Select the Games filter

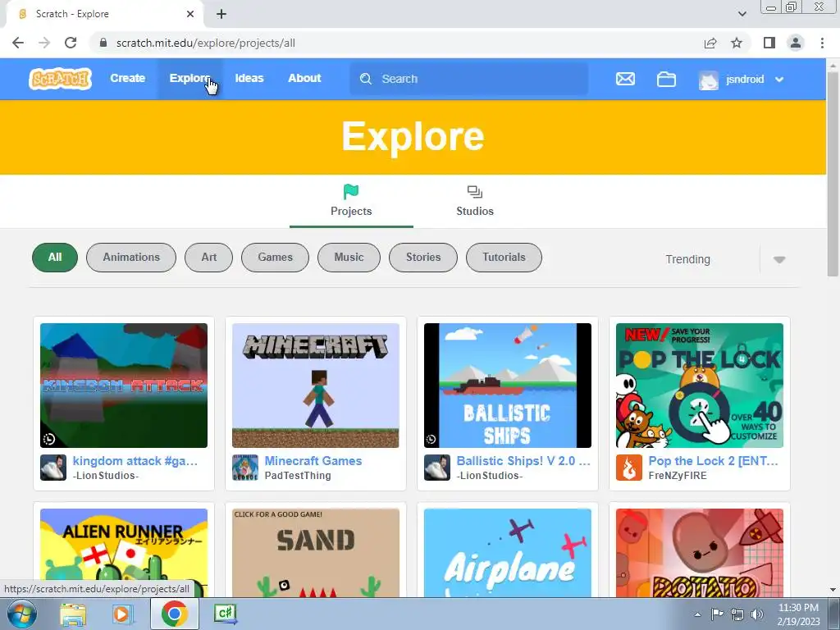(276, 258)
